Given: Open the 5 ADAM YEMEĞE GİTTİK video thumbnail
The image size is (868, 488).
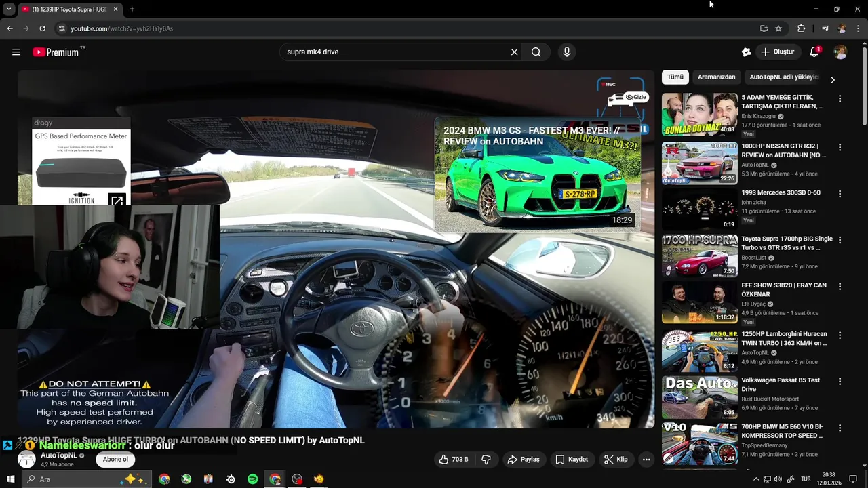Looking at the screenshot, I should pos(699,115).
